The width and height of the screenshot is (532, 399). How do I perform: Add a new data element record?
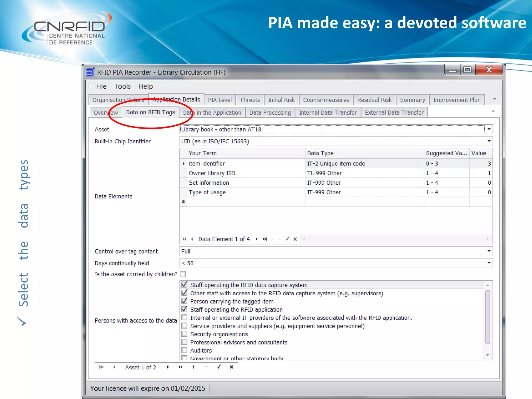coord(272,239)
